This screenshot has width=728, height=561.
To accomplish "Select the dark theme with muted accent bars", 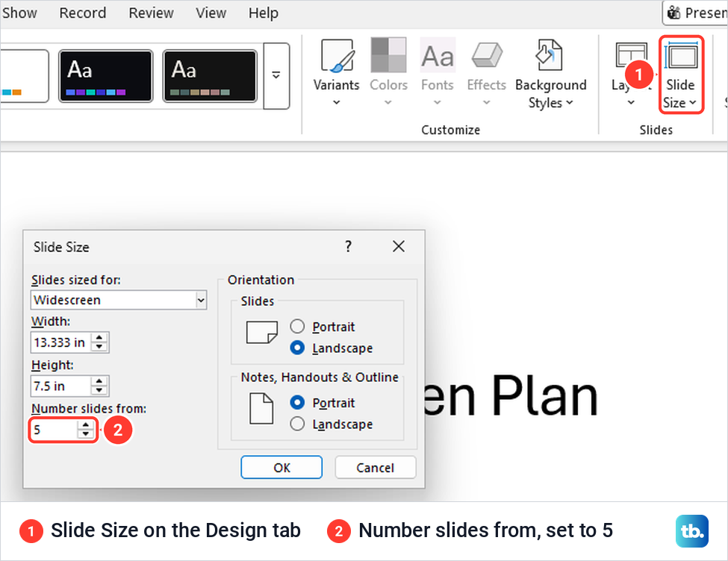I will pos(210,76).
